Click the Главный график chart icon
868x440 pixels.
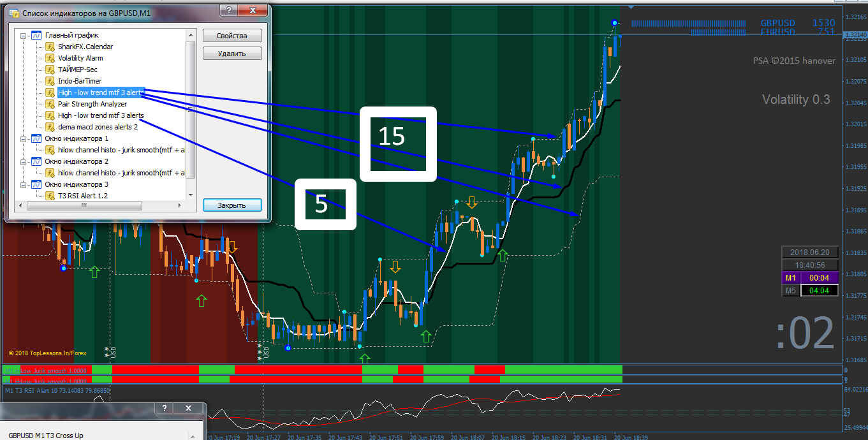point(36,35)
